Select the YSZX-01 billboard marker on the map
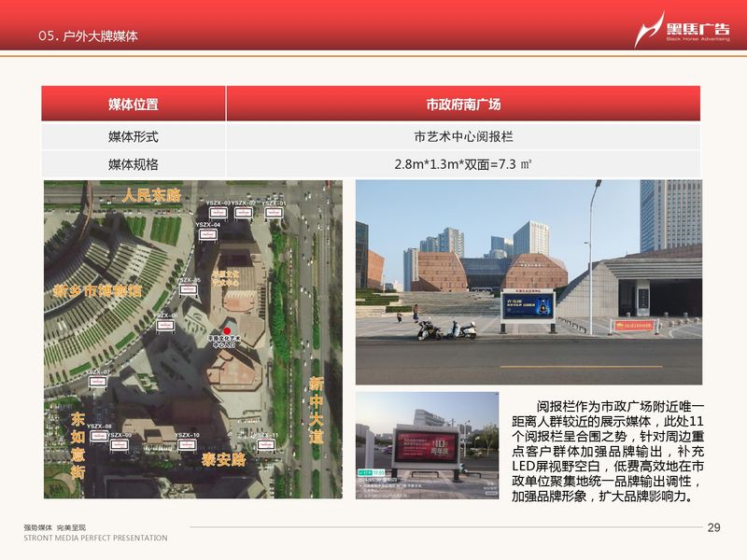The height and width of the screenshot is (560, 747). tap(273, 212)
